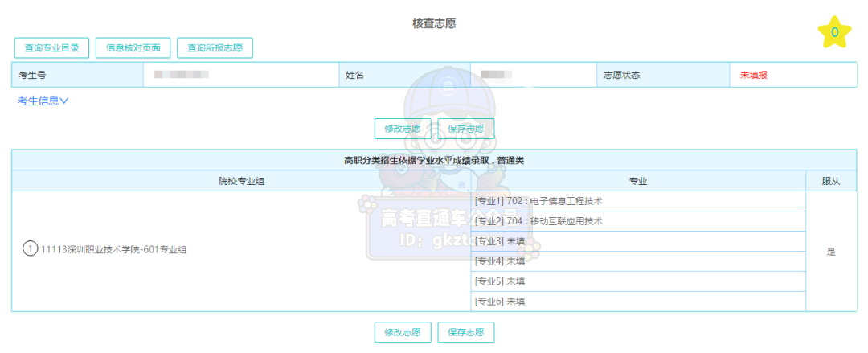Click the upper 保存志愿 button
The width and height of the screenshot is (868, 353).
coord(465,129)
